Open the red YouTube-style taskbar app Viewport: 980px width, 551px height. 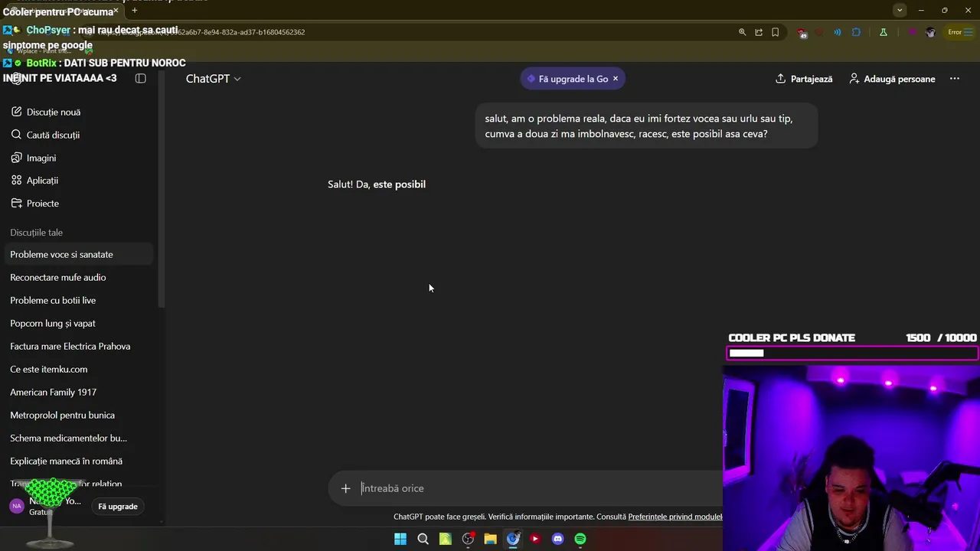(x=535, y=539)
